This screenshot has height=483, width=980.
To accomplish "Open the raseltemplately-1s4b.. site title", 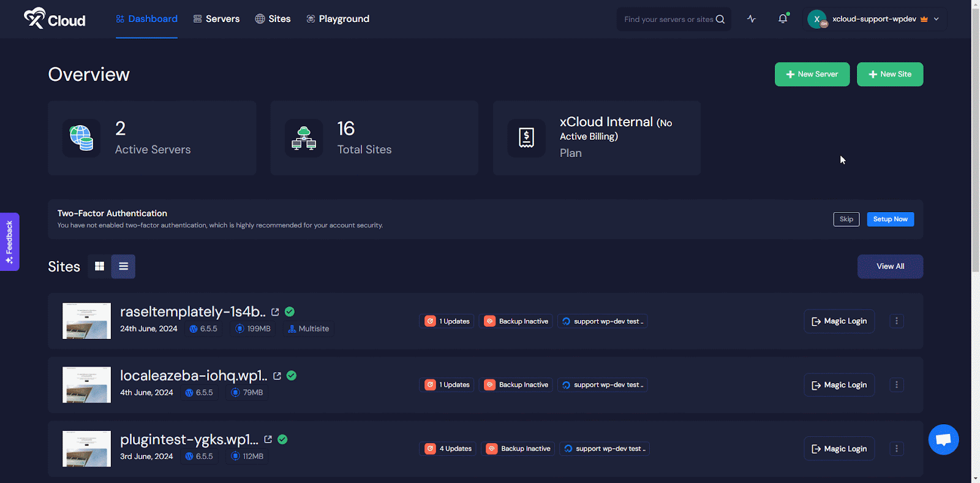I will (x=193, y=312).
